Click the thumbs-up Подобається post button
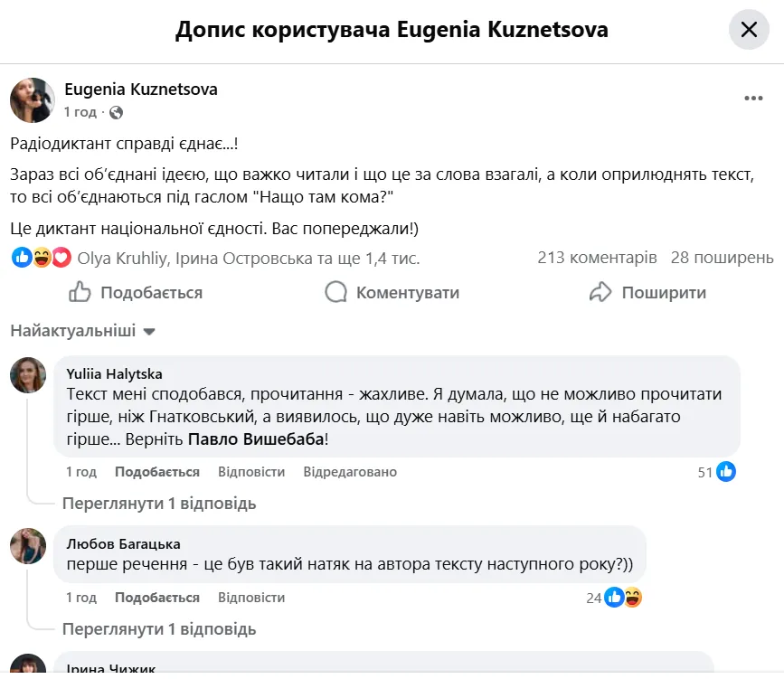Screen dimensions: 784x679 click(136, 293)
